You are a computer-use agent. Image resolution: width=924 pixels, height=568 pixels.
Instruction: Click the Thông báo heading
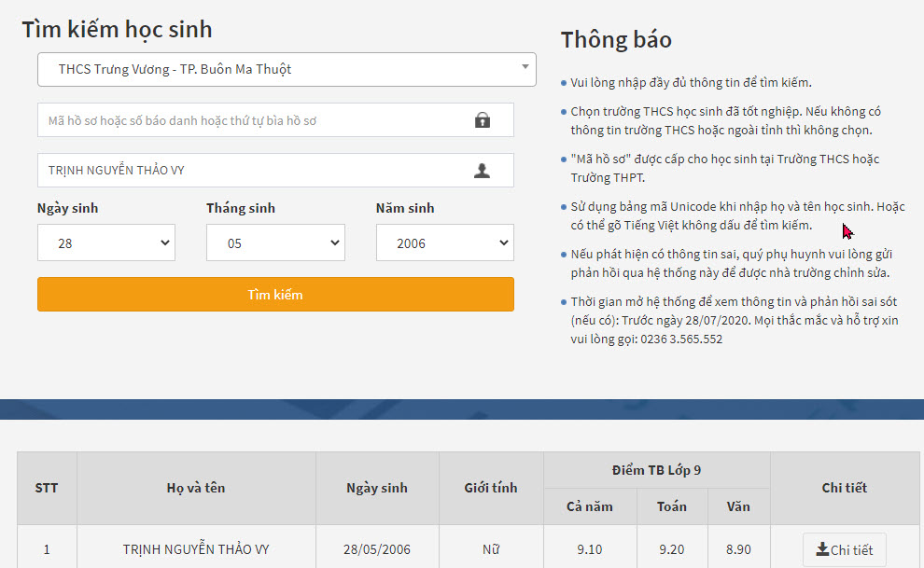pyautogui.click(x=616, y=40)
